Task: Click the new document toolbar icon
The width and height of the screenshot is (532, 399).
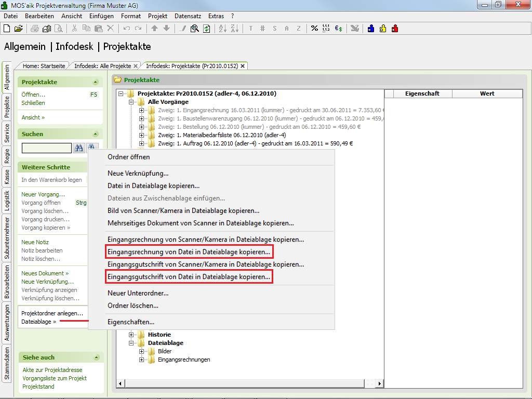Action: click(x=7, y=29)
